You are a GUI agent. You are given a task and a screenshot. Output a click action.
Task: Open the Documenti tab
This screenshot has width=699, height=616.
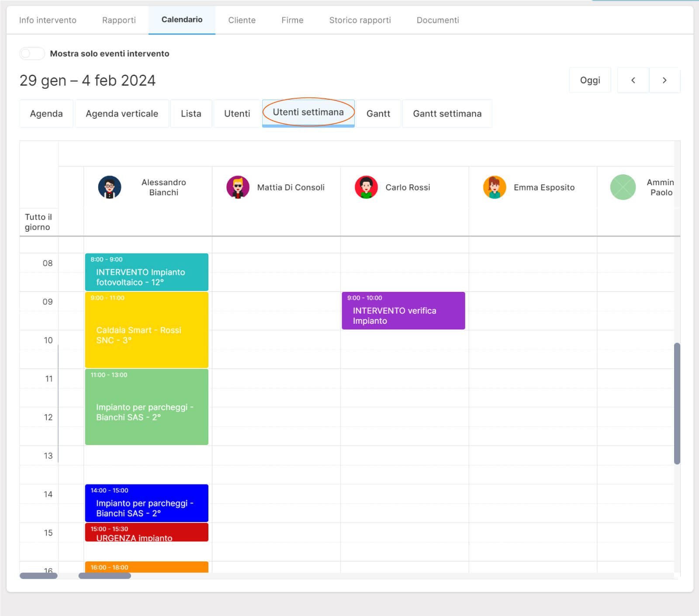pos(437,20)
